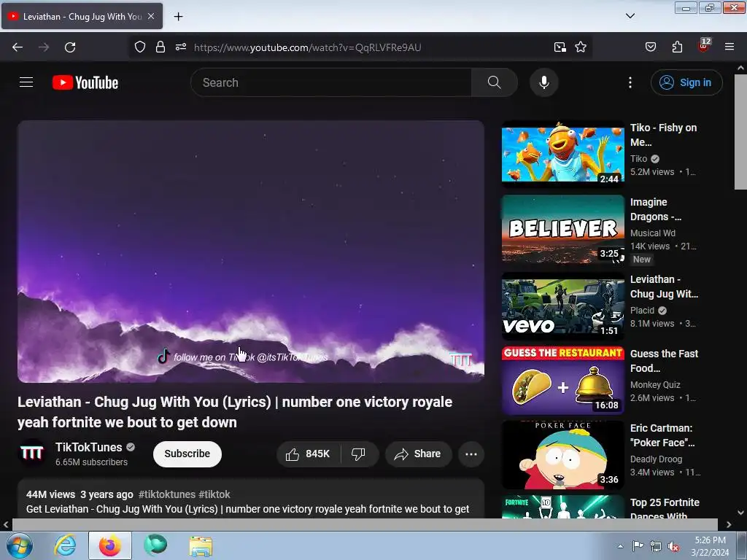The height and width of the screenshot is (560, 747).
Task: Show hidden system tray icons
Action: tap(620, 546)
